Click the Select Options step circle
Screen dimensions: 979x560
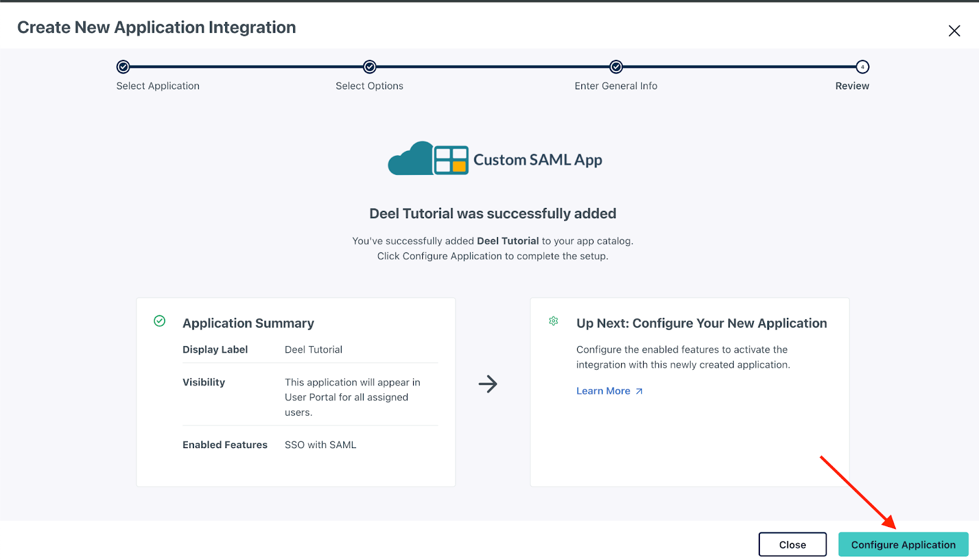(370, 67)
